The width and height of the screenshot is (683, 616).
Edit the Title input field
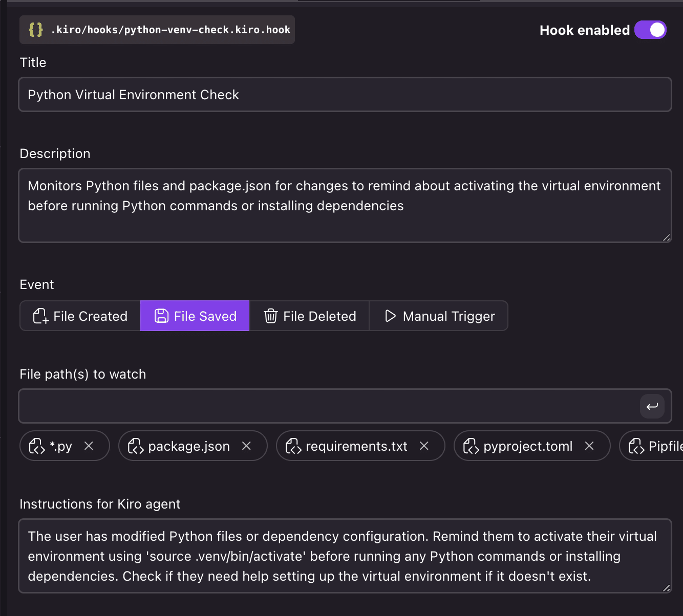pyautogui.click(x=345, y=95)
